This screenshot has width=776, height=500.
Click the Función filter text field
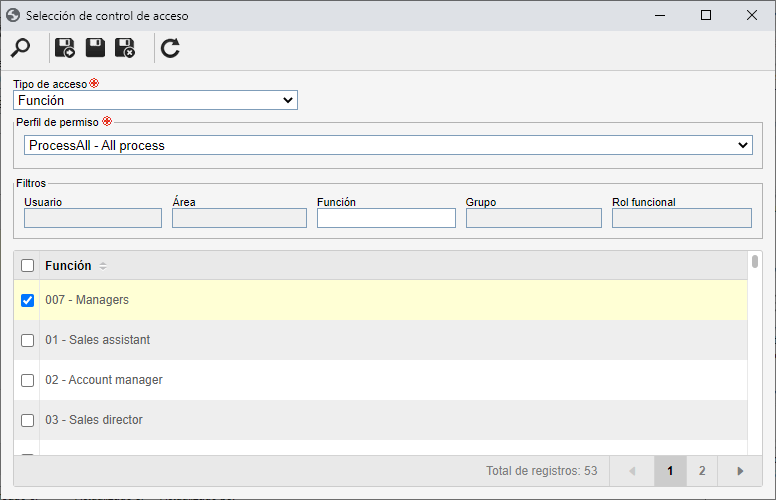pos(386,218)
